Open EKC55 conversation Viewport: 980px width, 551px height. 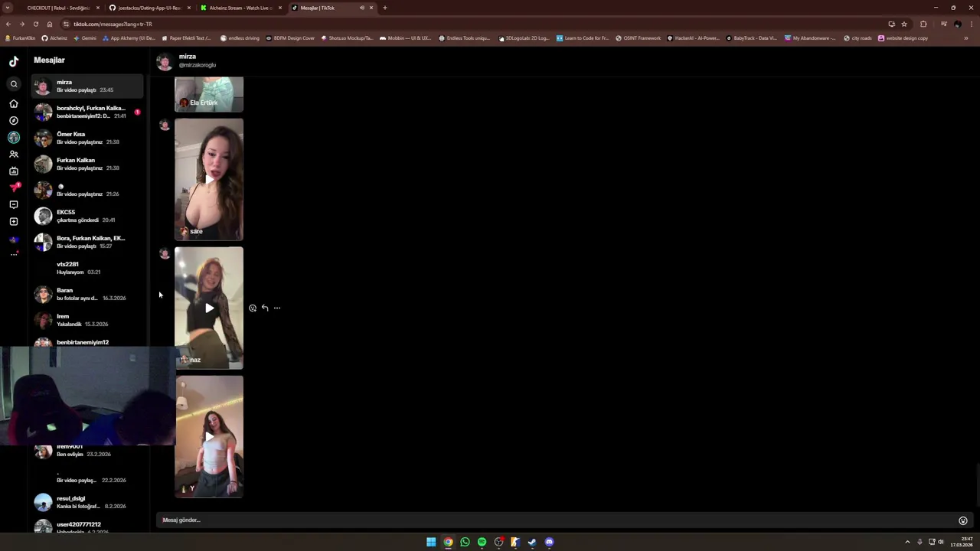tap(87, 217)
